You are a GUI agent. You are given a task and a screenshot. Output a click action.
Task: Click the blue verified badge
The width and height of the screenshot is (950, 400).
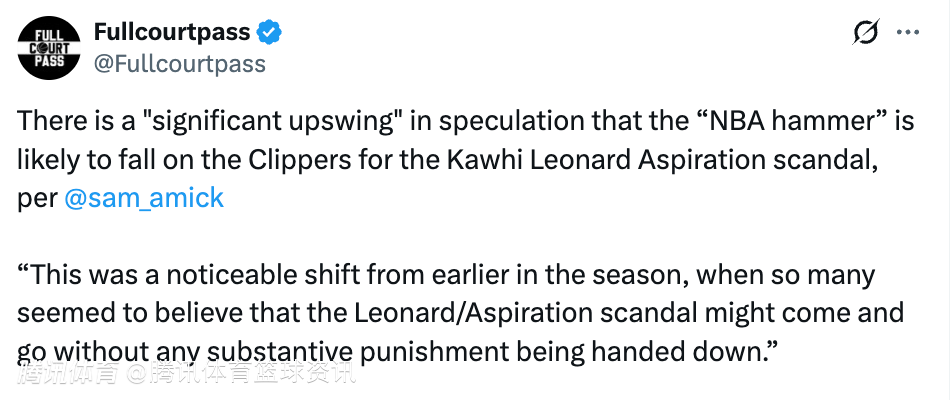pyautogui.click(x=270, y=32)
